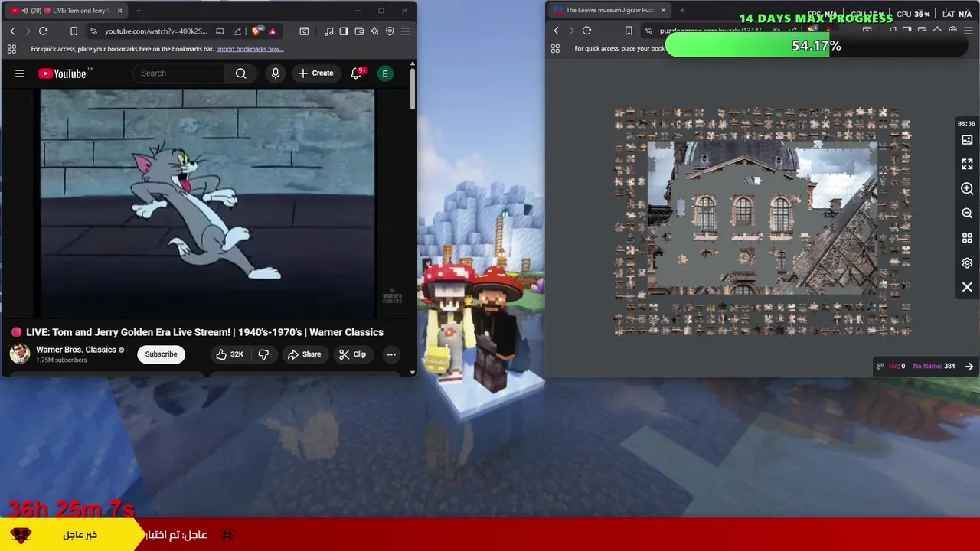Reload the YouTube page
Image resolution: width=980 pixels, height=551 pixels.
click(x=43, y=31)
